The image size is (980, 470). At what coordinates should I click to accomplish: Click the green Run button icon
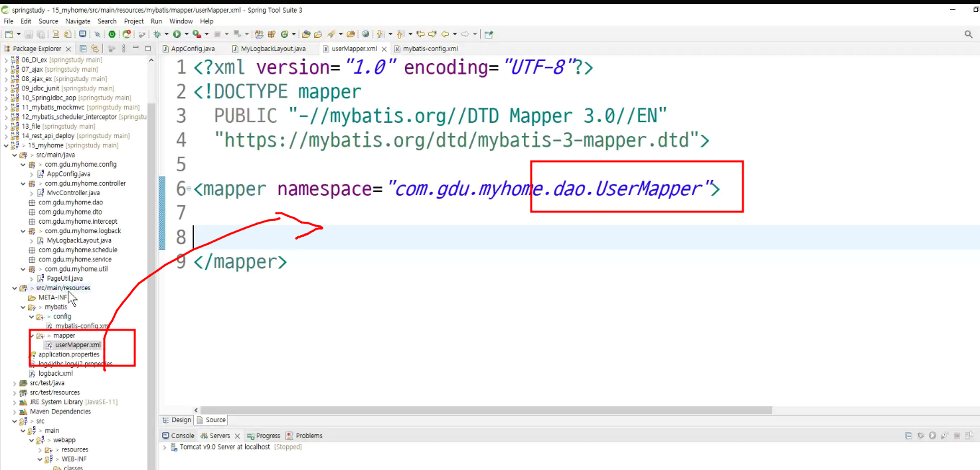pyautogui.click(x=177, y=34)
